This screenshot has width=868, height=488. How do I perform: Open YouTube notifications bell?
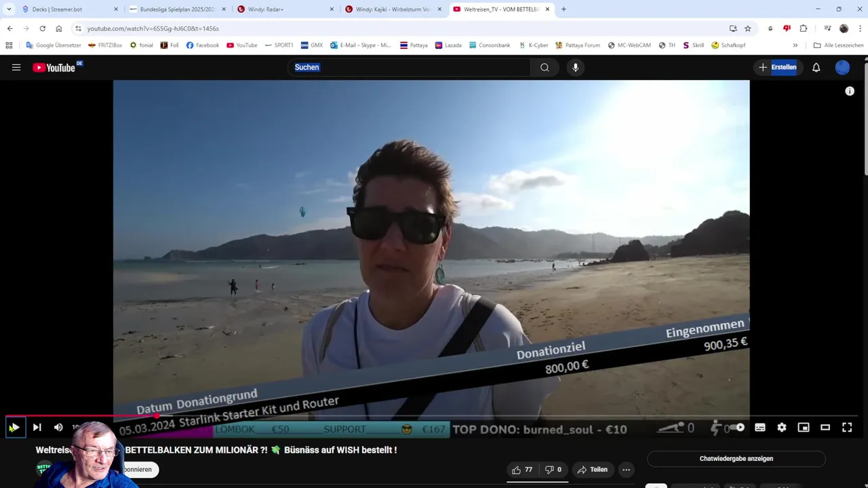[816, 67]
